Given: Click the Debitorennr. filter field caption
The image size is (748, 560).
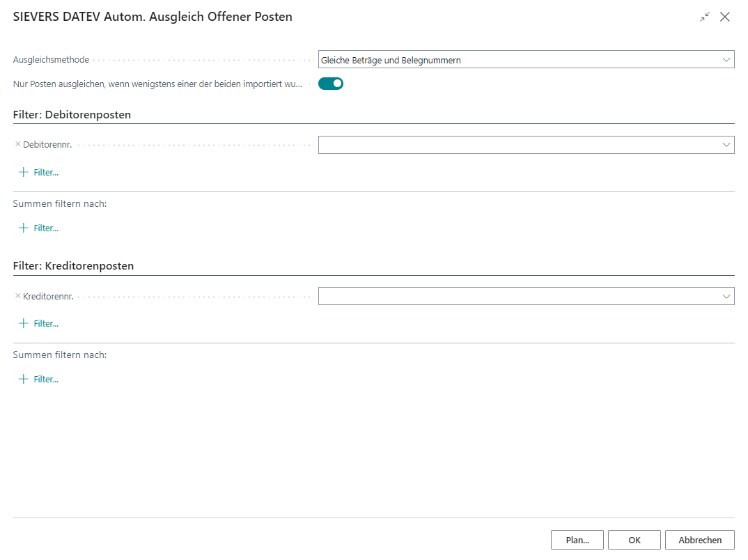Looking at the screenshot, I should pos(47,145).
